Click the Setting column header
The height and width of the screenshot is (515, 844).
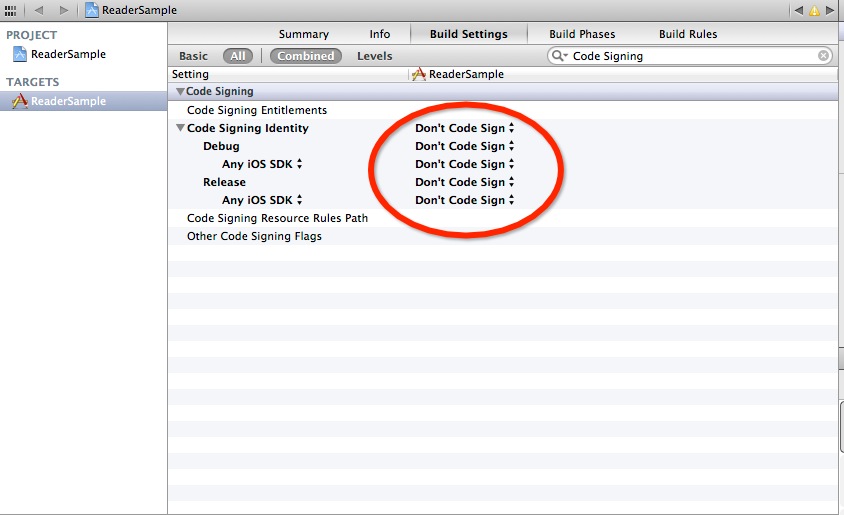190,74
